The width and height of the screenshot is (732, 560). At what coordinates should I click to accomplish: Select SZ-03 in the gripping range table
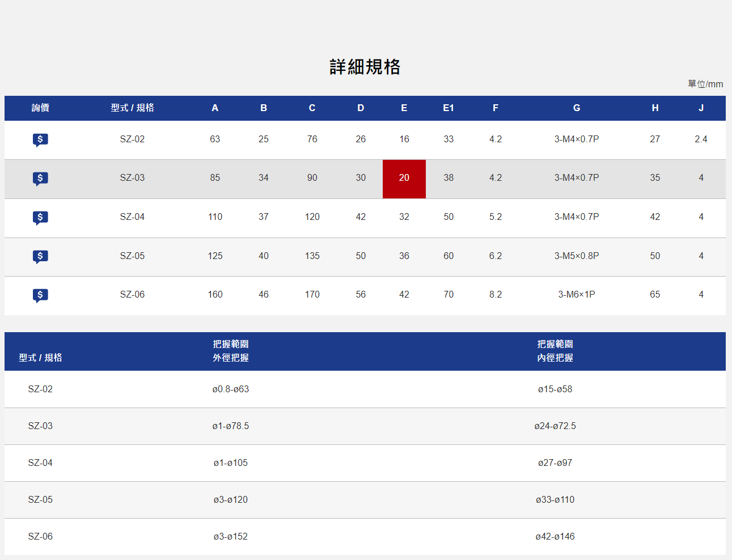point(40,426)
